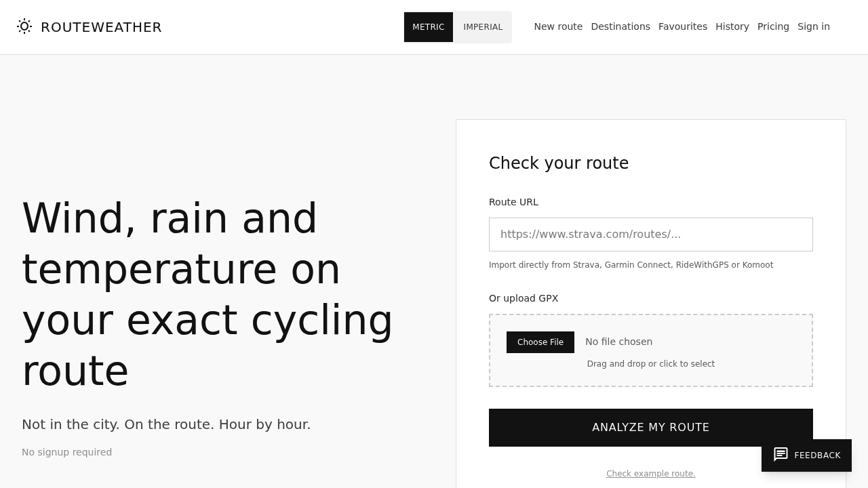The image size is (868, 488).
Task: Click the Route URL label
Action: [513, 202]
